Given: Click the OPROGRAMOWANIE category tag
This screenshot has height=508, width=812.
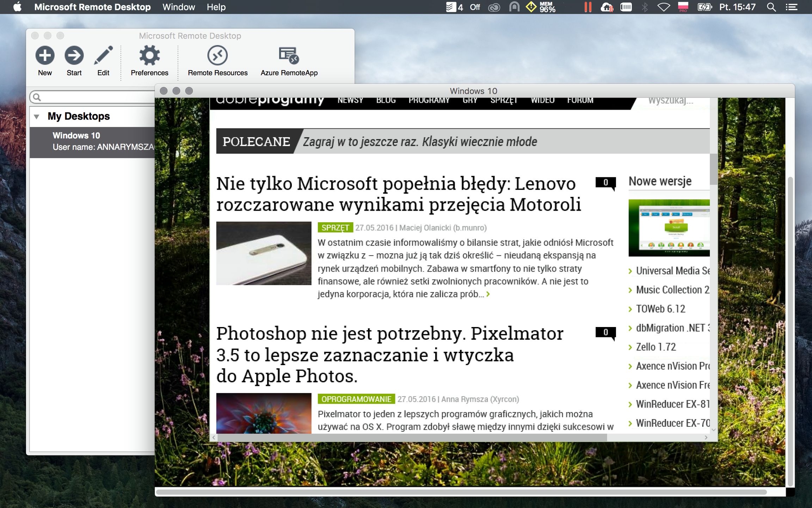Looking at the screenshot, I should click(x=356, y=399).
